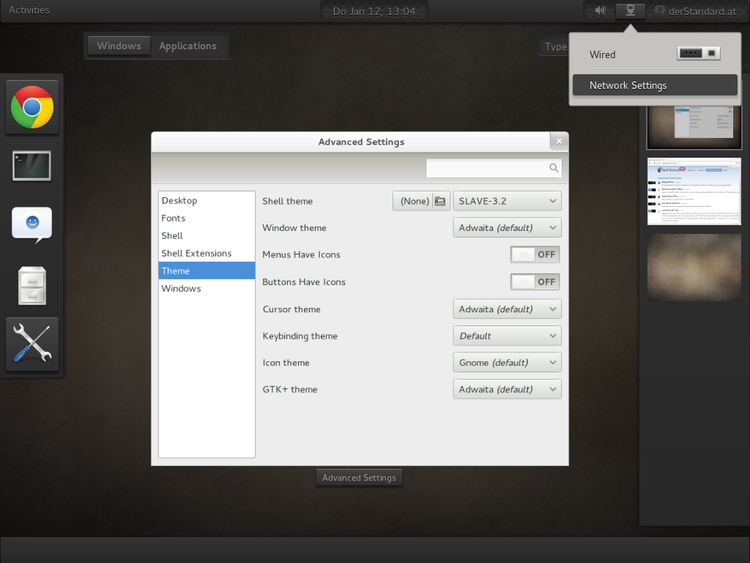Switch to the Applications tab
The image size is (750, 563).
(x=188, y=46)
